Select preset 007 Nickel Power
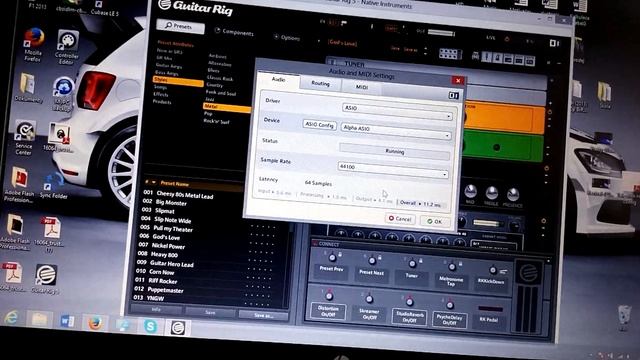The image size is (640, 360). point(162,246)
